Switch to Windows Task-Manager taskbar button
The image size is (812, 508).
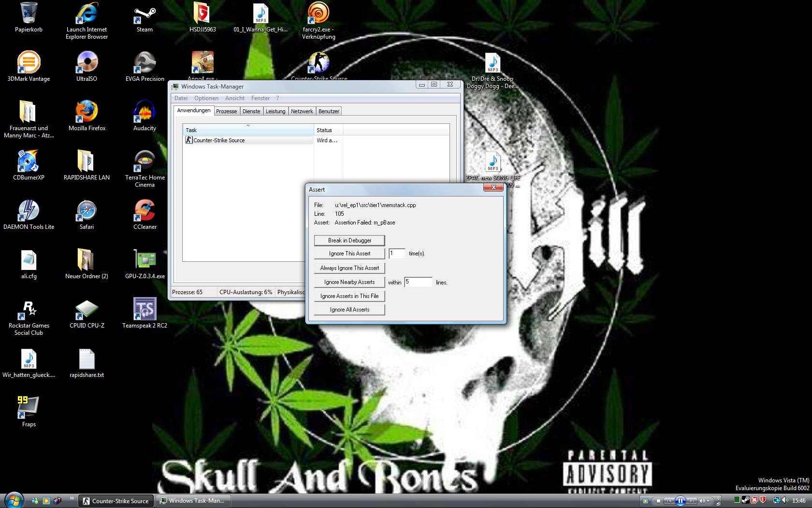coord(193,501)
